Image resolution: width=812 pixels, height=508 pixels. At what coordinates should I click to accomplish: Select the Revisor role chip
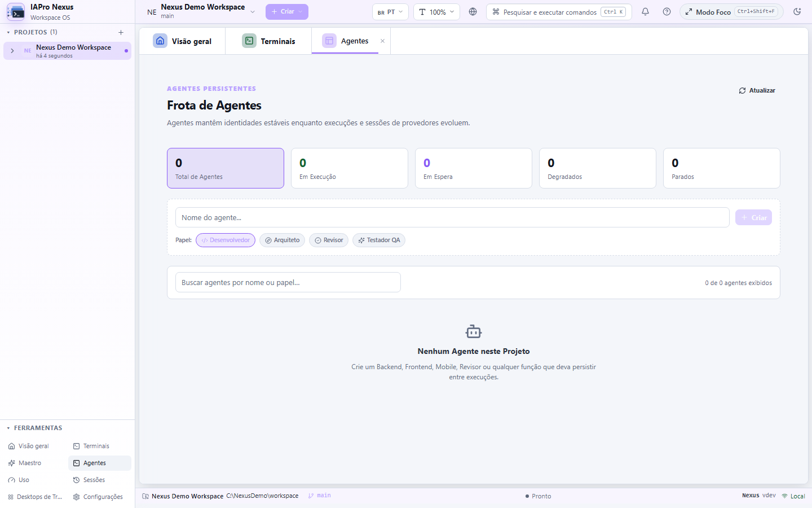329,240
